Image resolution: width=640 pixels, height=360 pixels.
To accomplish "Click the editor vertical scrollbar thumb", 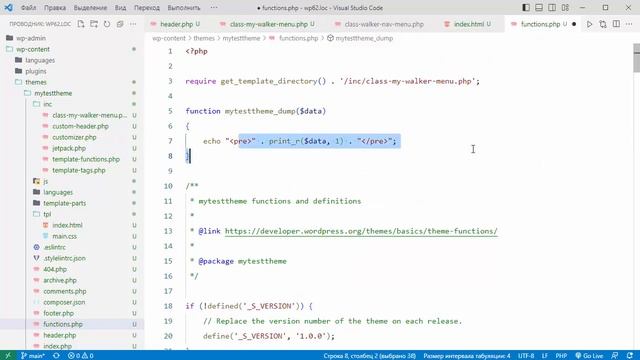I will 636,59.
